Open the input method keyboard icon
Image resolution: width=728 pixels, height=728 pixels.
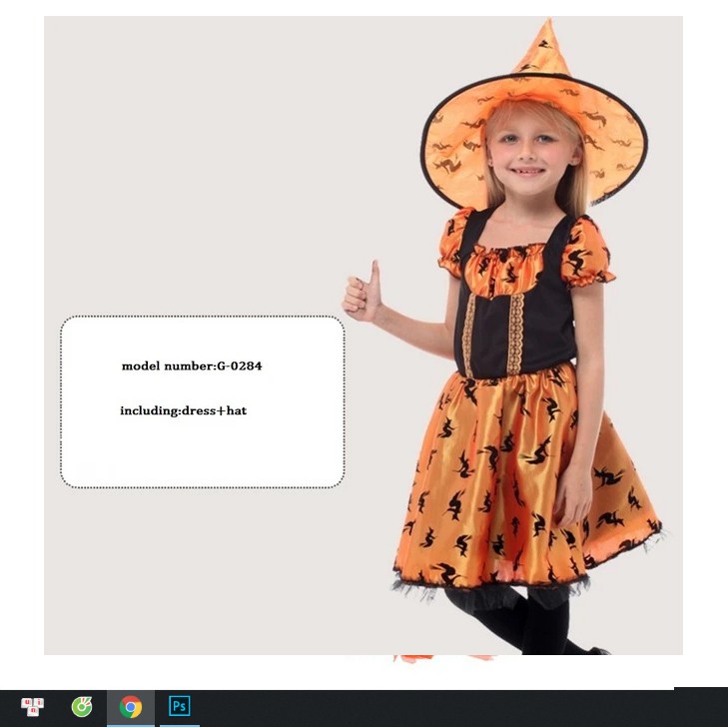33,707
